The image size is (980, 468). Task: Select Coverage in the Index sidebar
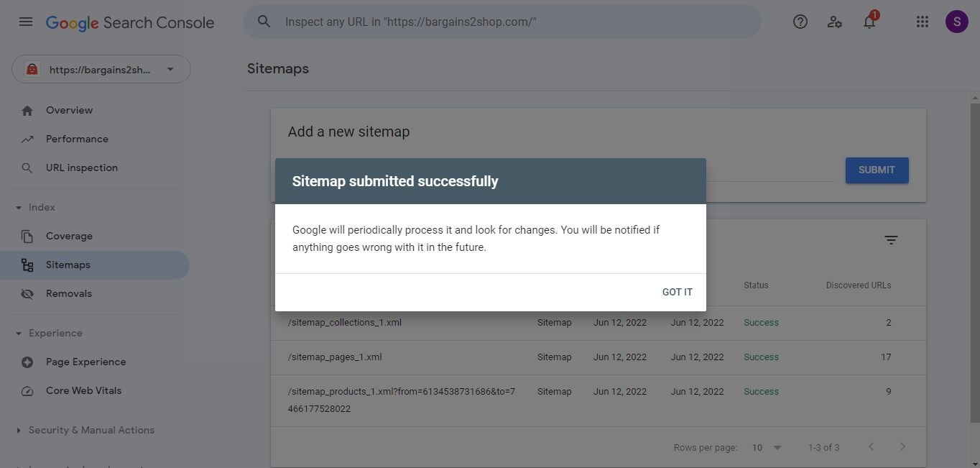point(68,236)
